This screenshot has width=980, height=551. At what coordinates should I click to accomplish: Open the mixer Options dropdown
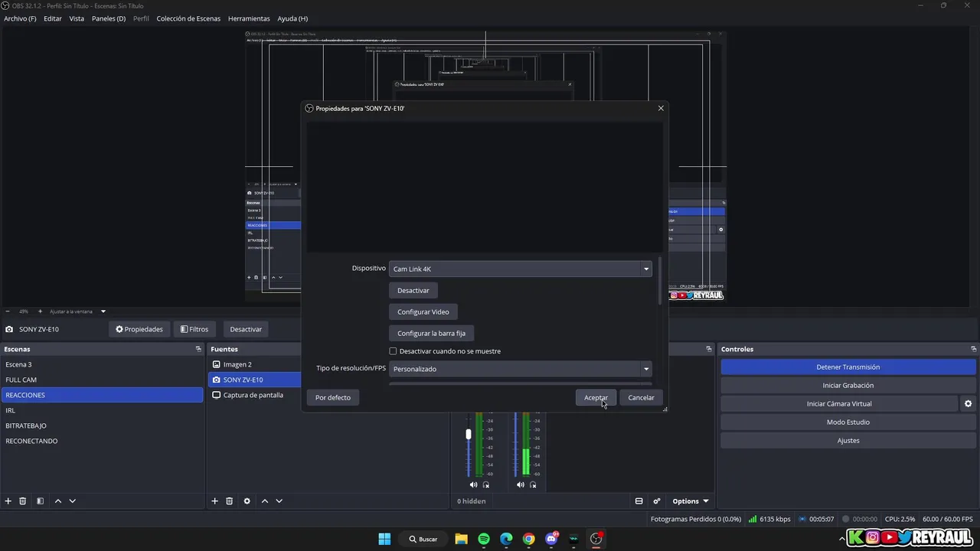(x=691, y=501)
